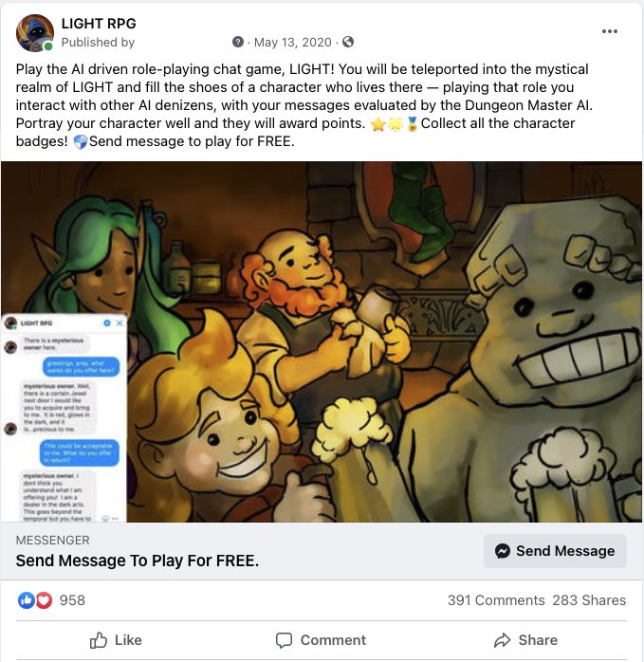Click the Messenger icon in Send Message
The width and height of the screenshot is (644, 662).
click(x=503, y=551)
